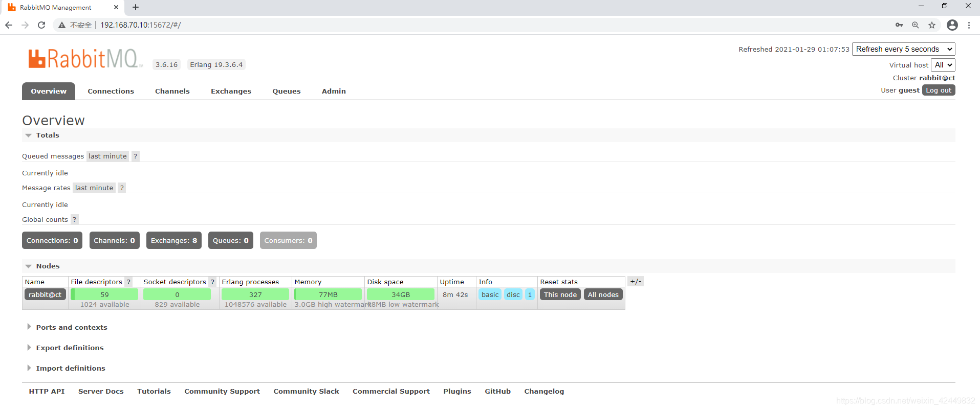The width and height of the screenshot is (980, 410).
Task: Click the browser forward arrow
Action: pos(25,25)
